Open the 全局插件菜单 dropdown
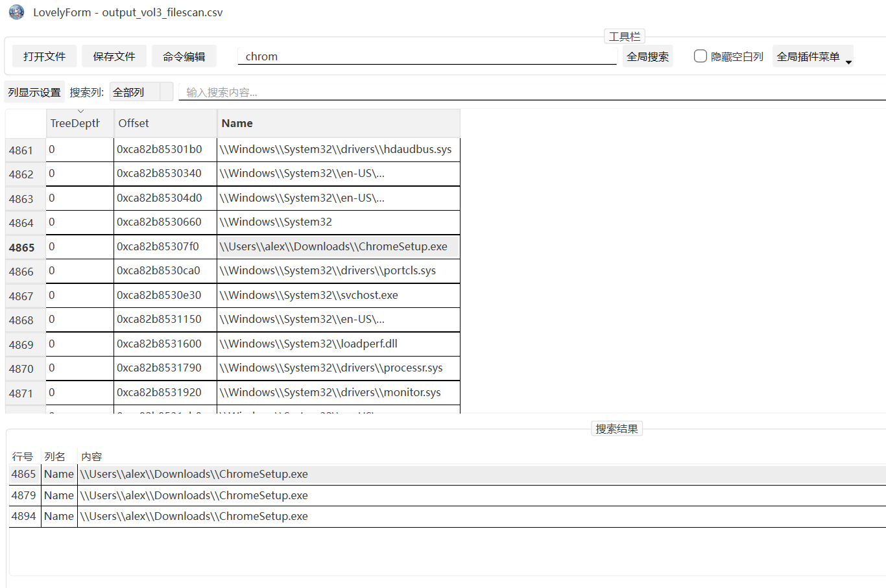The image size is (886, 588). click(813, 56)
